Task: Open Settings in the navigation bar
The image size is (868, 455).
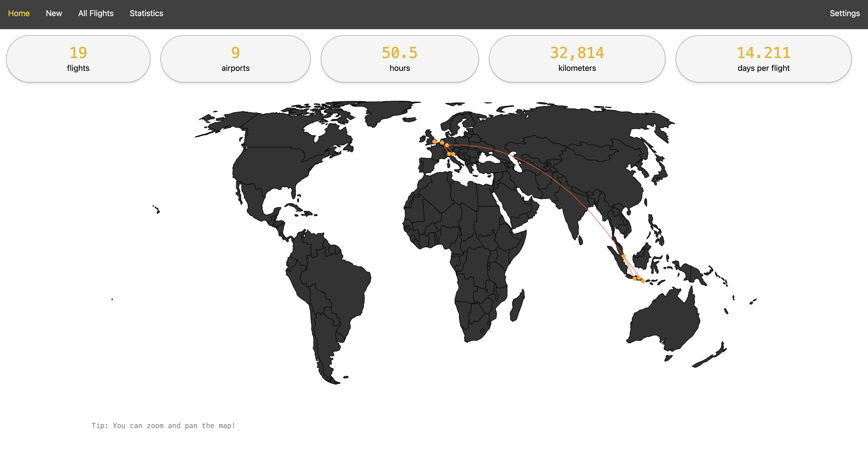Action: 844,14
